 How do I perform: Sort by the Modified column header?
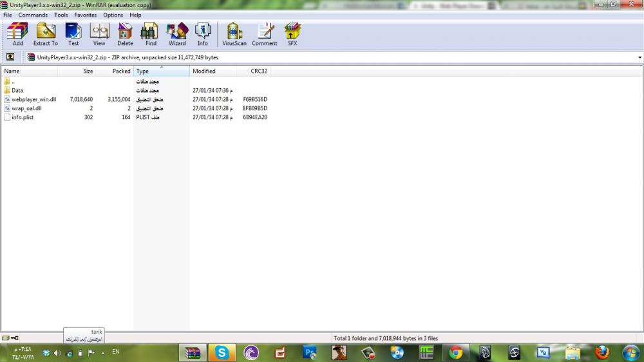click(213, 71)
